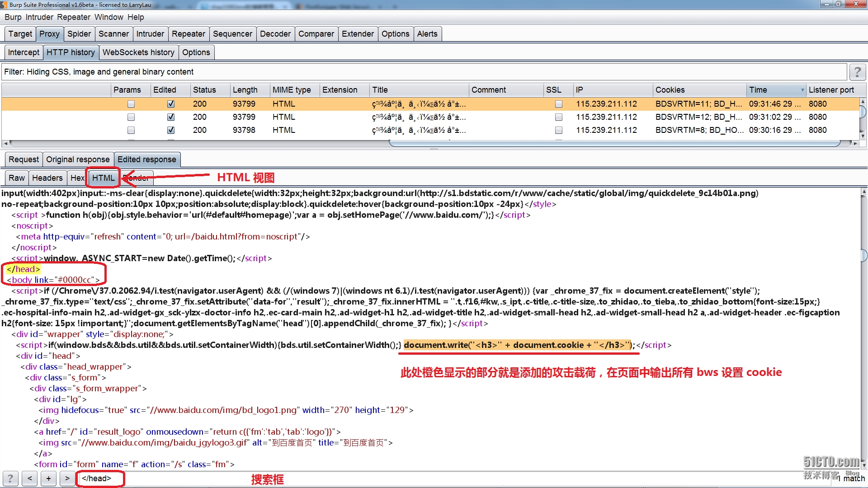This screenshot has height=488, width=868.
Task: Select the row with length 93798
Action: [429, 130]
